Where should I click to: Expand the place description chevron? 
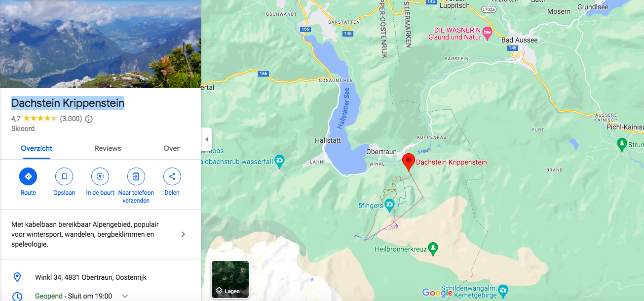pos(183,234)
